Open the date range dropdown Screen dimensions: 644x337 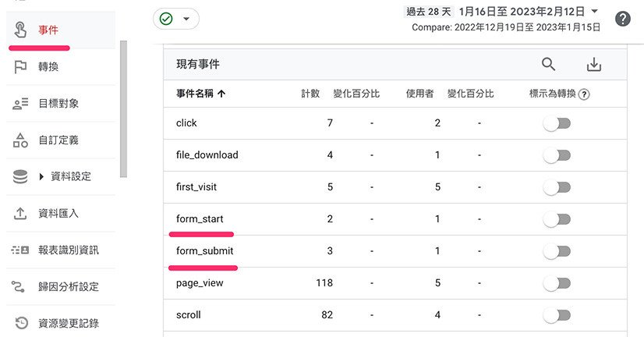tap(594, 11)
